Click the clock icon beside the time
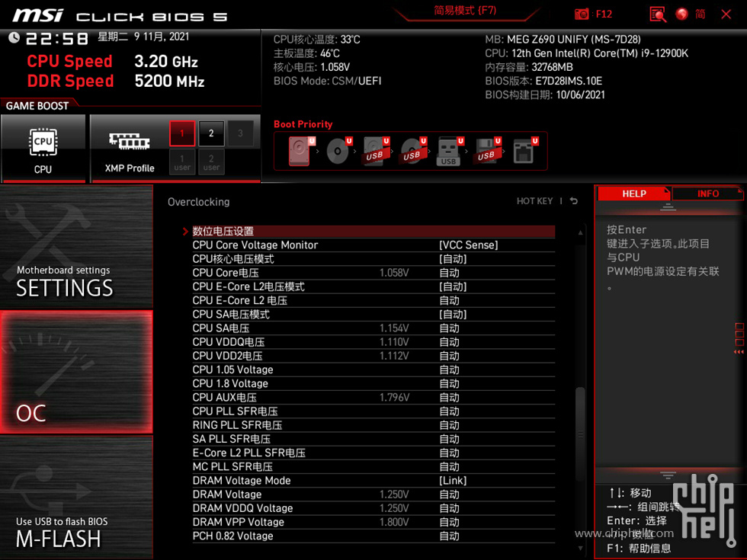Screen dimensions: 747x560 click(14, 37)
